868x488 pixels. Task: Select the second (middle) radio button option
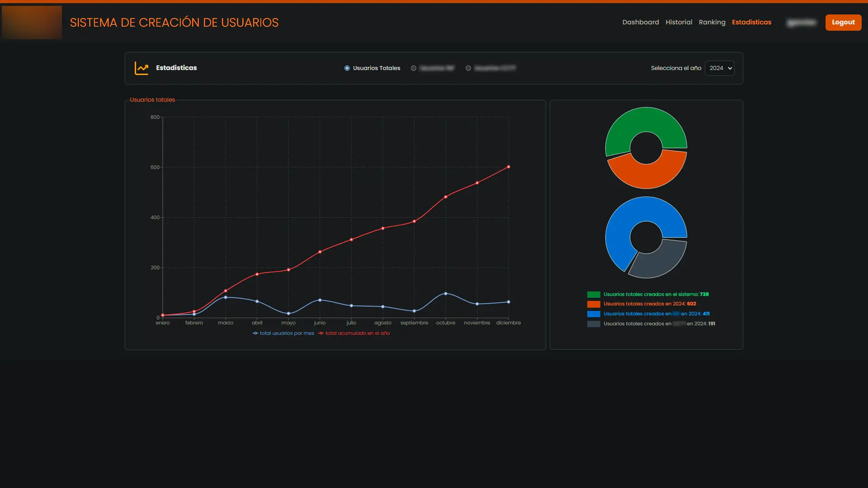[414, 68]
